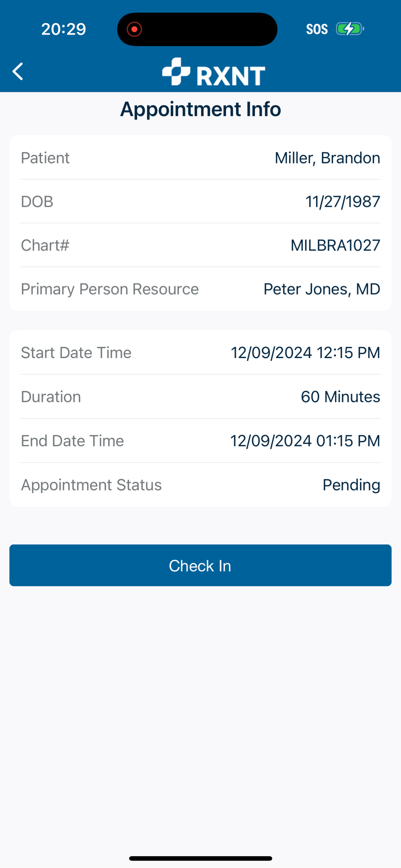Tap the Patient label text

point(45,158)
